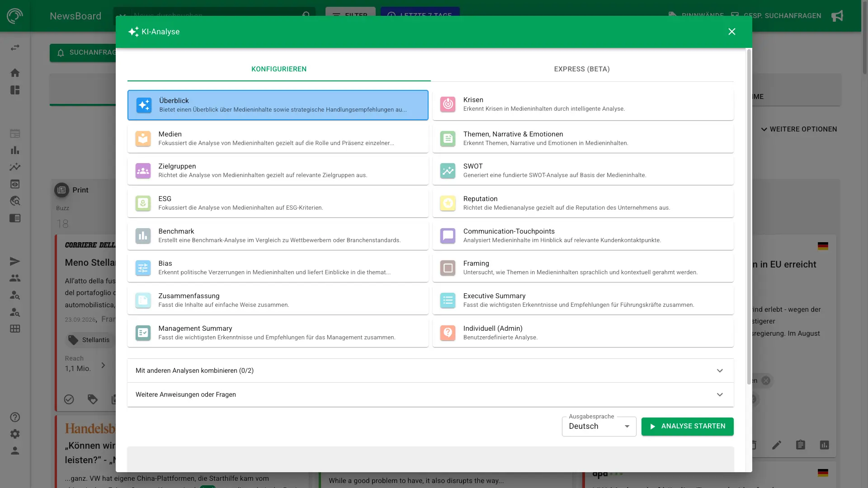The image size is (868, 488).
Task: Choose the Medien analysis icon
Action: click(143, 139)
